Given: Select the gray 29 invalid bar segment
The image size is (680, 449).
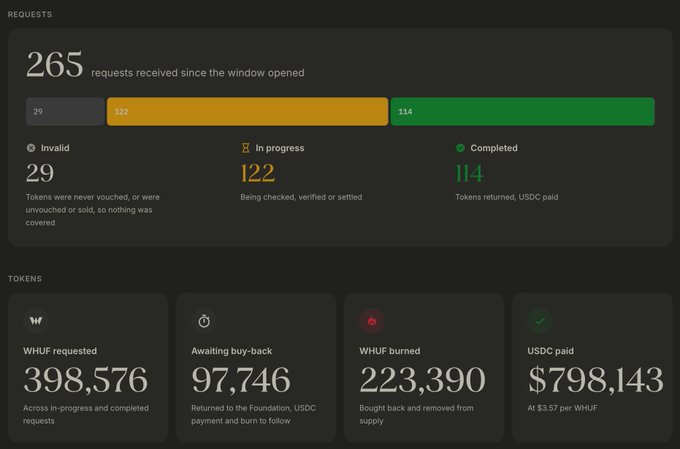Looking at the screenshot, I should coord(65,111).
